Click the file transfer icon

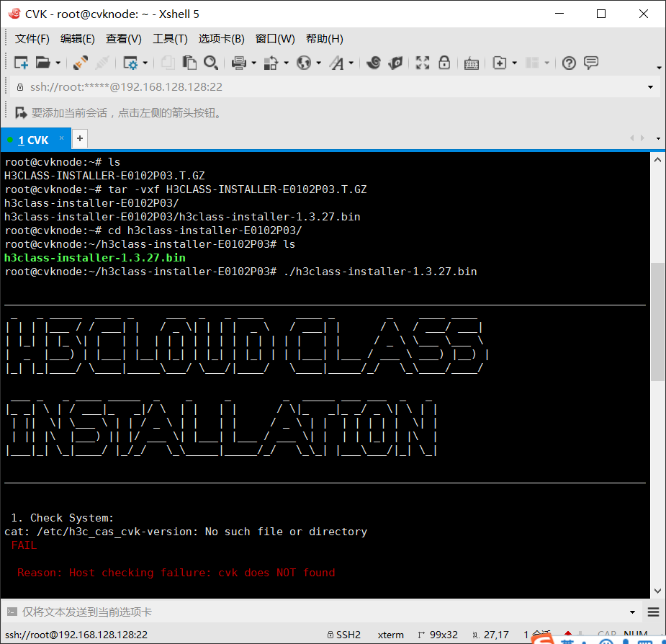coord(271,63)
